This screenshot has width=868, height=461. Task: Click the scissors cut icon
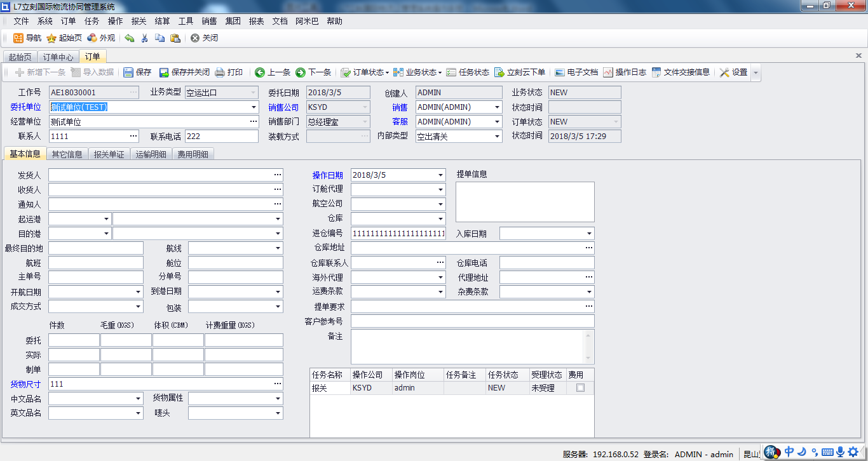pos(144,38)
